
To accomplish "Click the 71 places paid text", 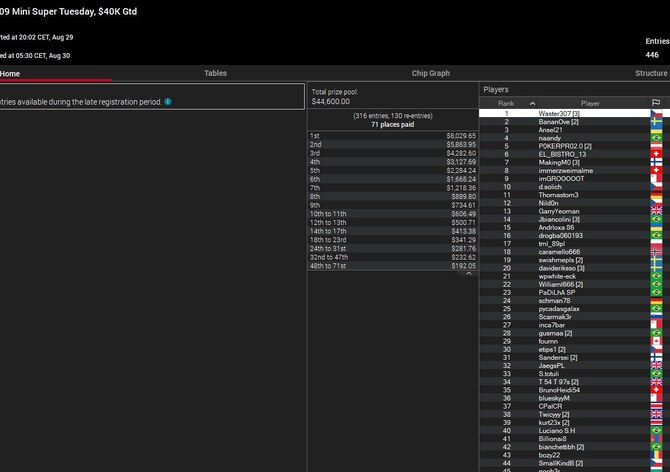I will [392, 124].
